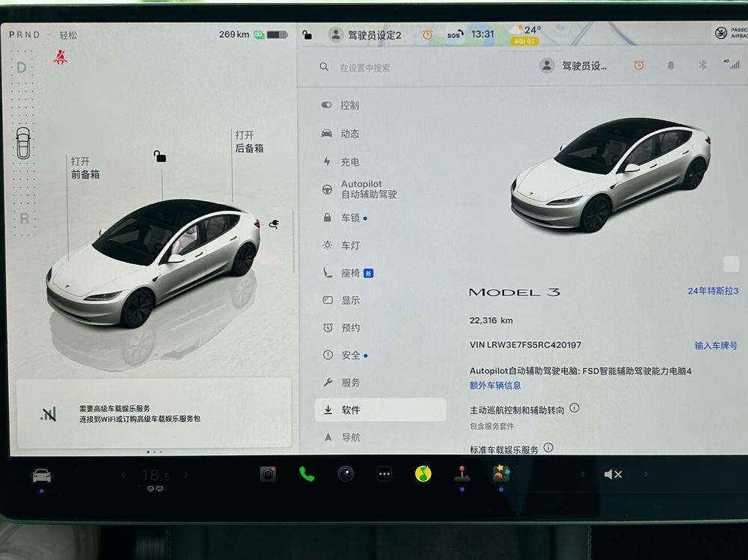
Task: Go to 车锁 locks settings
Action: (344, 218)
